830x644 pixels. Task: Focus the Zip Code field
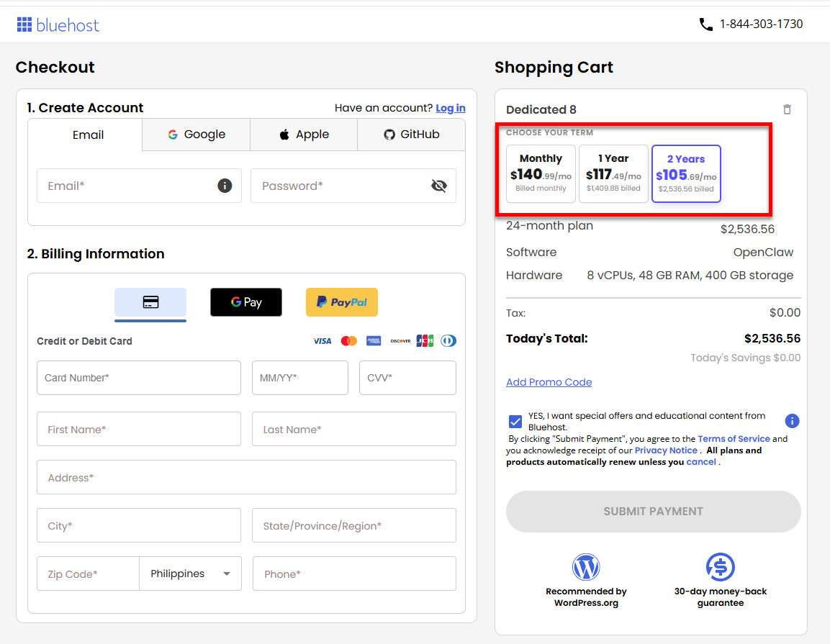[88, 573]
